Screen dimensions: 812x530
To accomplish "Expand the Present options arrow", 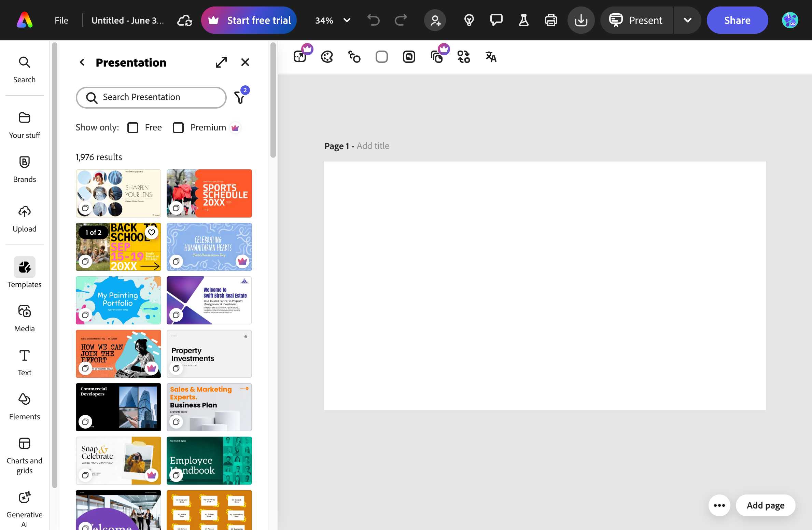I will point(687,20).
